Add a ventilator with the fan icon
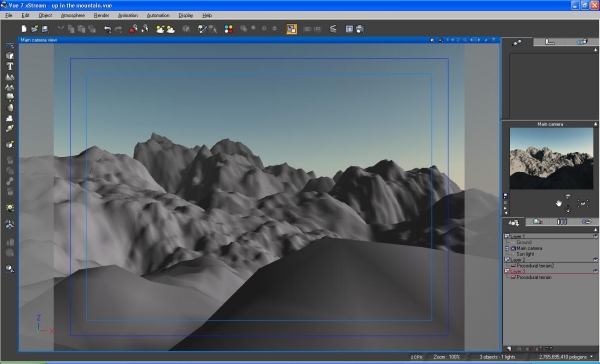The height and width of the screenshot is (364, 600). tap(10, 224)
